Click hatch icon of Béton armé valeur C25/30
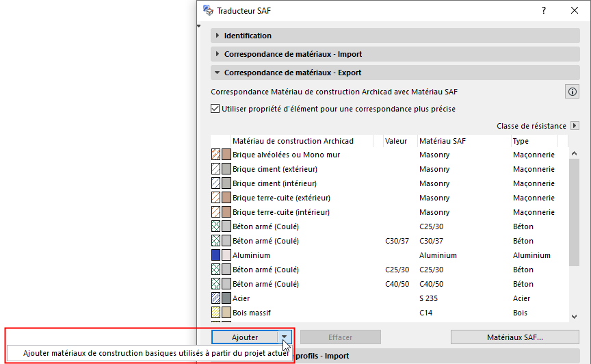 coord(215,269)
